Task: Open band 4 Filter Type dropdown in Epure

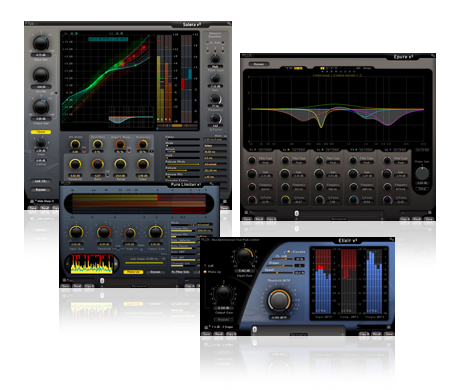Action: pyautogui.click(x=367, y=162)
